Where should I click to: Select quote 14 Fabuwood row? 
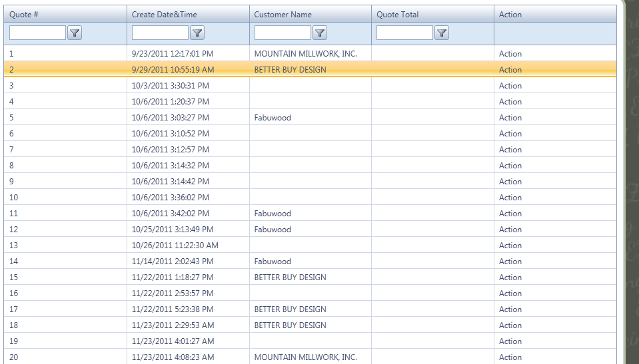click(x=273, y=262)
